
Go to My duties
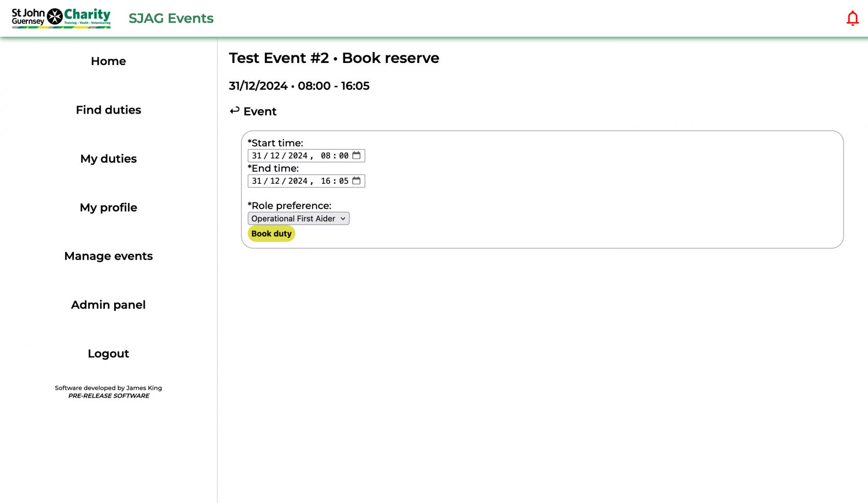coord(108,159)
